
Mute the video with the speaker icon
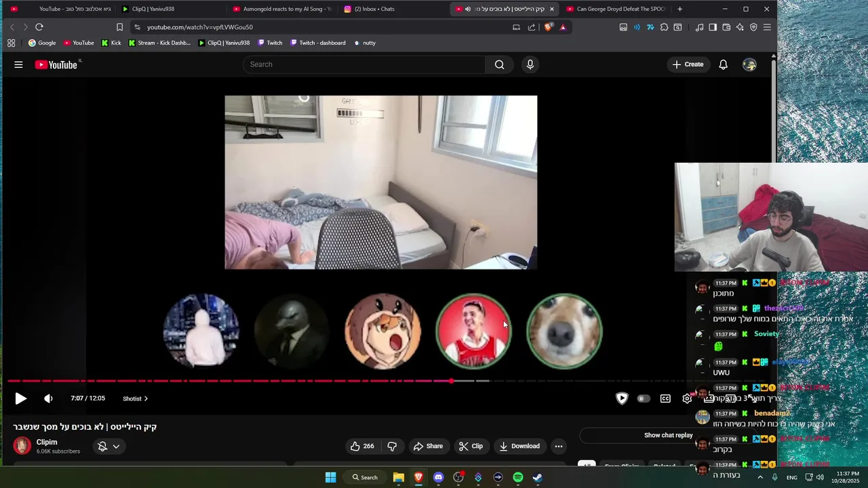[48, 399]
